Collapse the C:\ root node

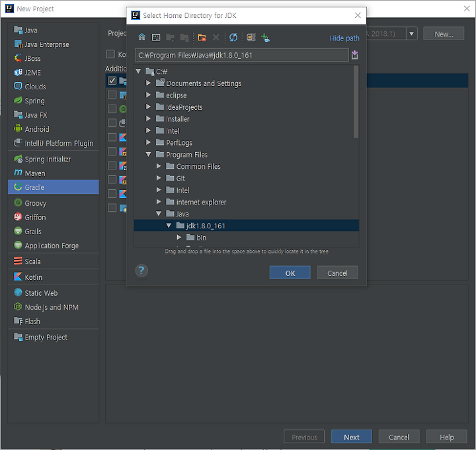(x=138, y=71)
